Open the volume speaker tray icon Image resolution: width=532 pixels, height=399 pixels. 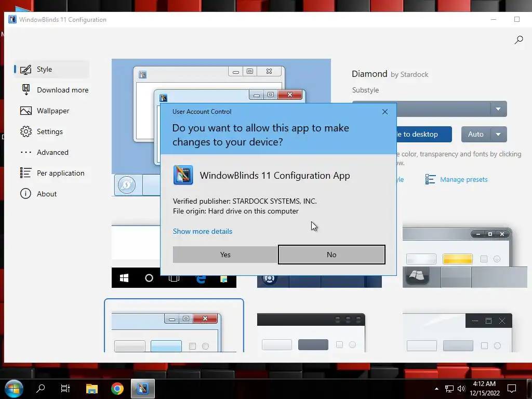click(x=461, y=389)
